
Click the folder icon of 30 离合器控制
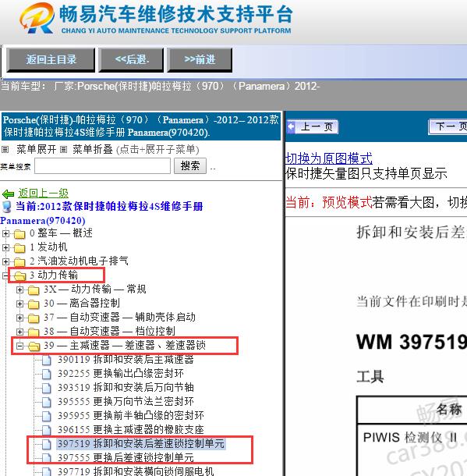[34, 304]
